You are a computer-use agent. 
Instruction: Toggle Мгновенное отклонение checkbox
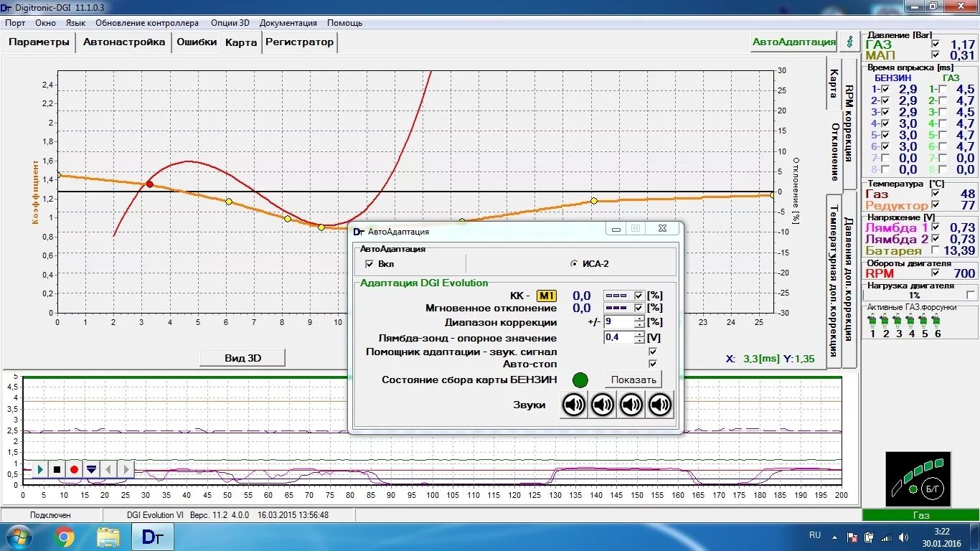point(639,308)
